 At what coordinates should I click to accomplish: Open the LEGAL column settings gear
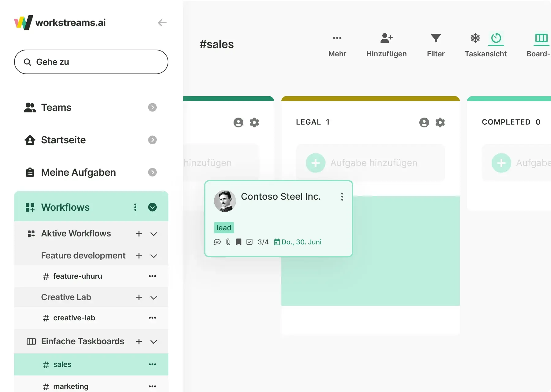(440, 123)
